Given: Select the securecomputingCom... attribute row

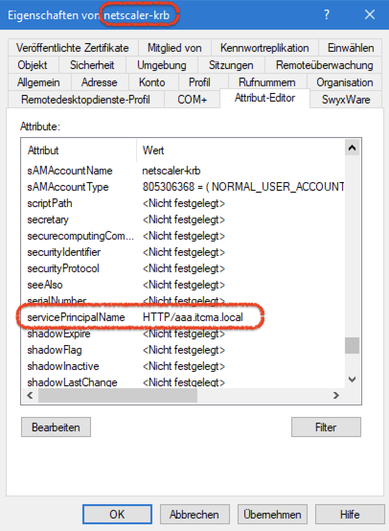Looking at the screenshot, I should tap(183, 236).
